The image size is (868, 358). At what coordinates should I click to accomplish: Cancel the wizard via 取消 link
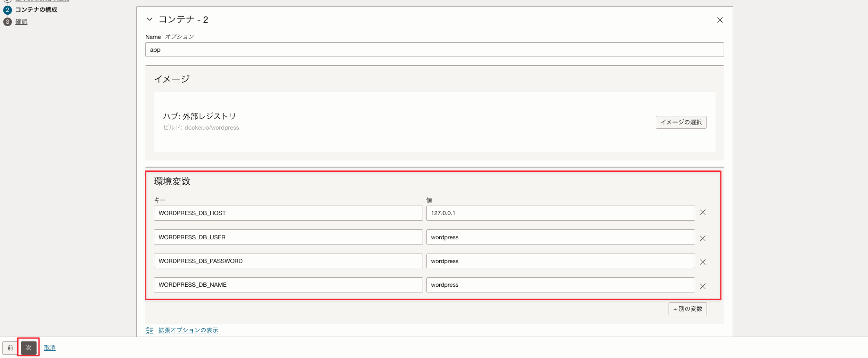point(50,348)
